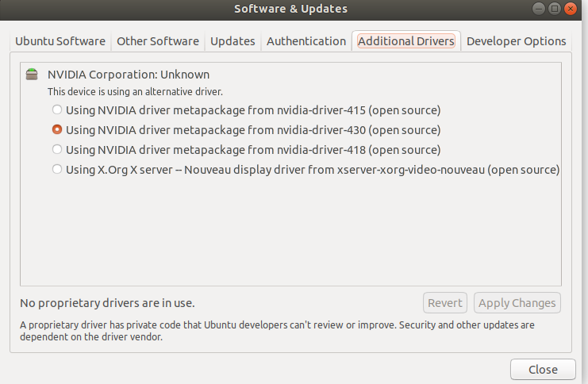588x384 pixels.
Task: Click the 'No proprietary drivers are in use' status text
Action: click(x=107, y=302)
